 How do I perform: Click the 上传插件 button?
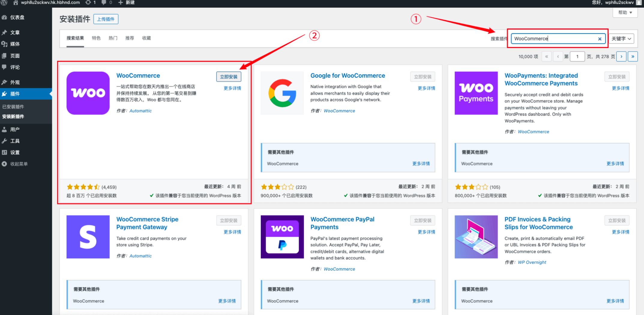[x=106, y=19]
